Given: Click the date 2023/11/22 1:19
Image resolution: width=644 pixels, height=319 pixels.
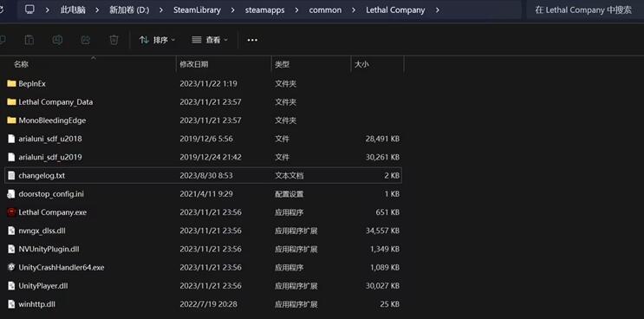Looking at the screenshot, I should [x=208, y=84].
